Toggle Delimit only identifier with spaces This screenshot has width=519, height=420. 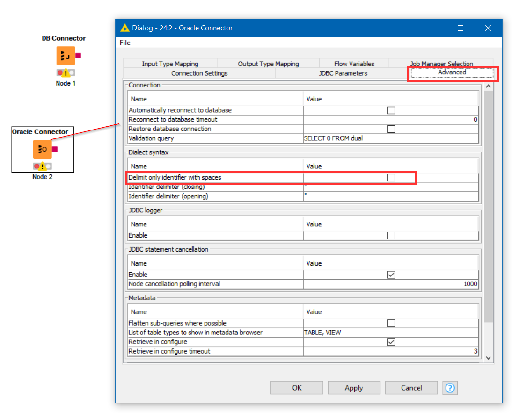pyautogui.click(x=391, y=178)
